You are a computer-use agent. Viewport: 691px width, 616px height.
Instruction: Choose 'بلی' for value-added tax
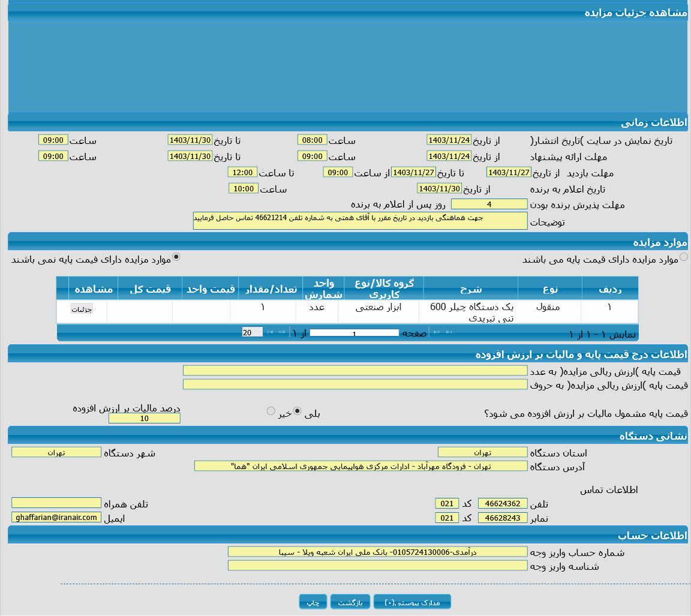point(297,411)
